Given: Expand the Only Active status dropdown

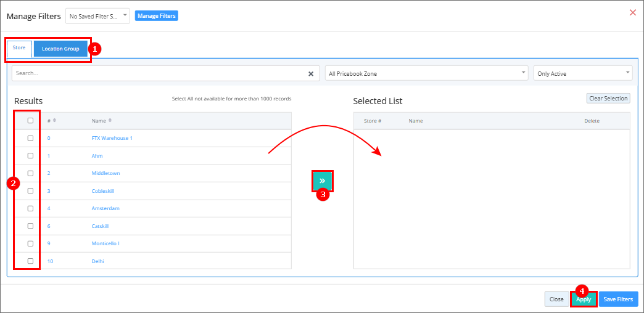Looking at the screenshot, I should [x=583, y=74].
